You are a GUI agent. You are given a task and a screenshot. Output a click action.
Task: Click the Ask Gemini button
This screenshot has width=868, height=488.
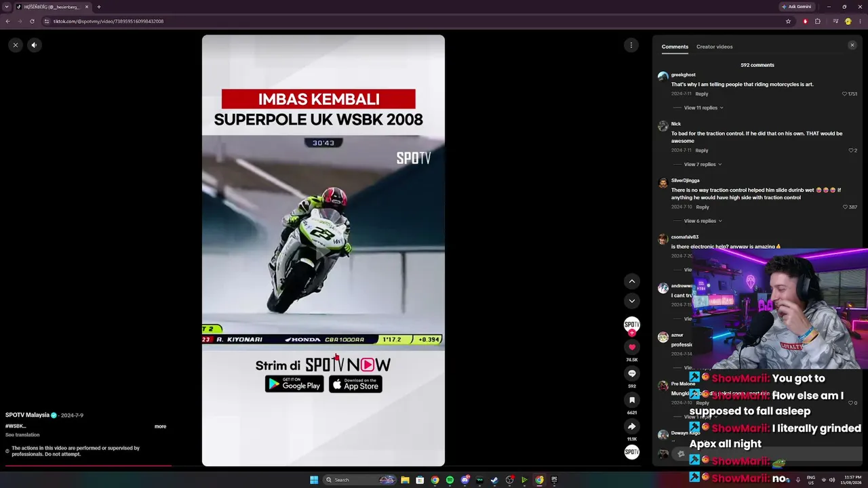797,7
